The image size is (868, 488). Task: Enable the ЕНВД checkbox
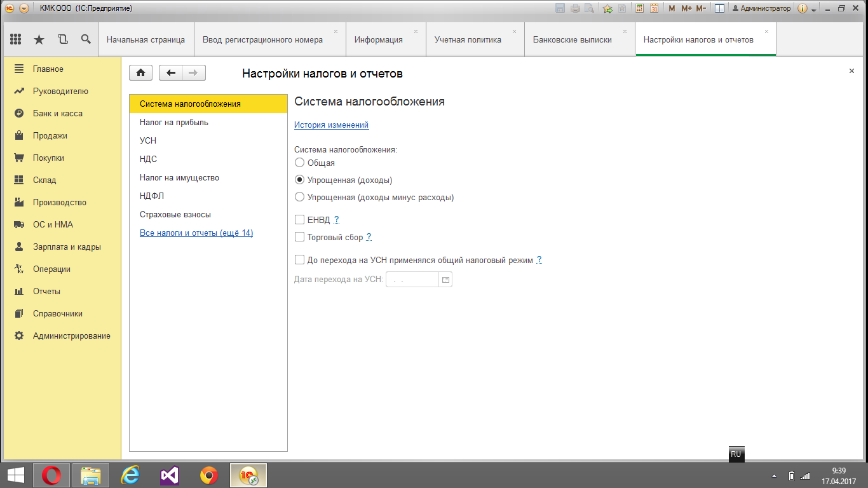click(x=300, y=220)
